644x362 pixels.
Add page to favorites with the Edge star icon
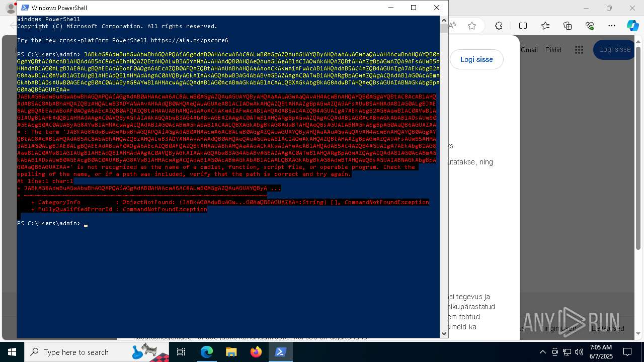pos(472,26)
